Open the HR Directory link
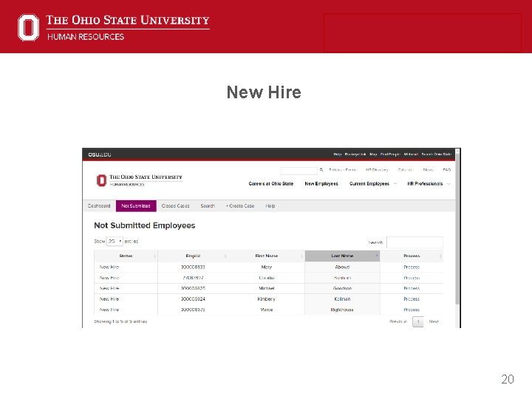The image size is (532, 399). pos(377,170)
